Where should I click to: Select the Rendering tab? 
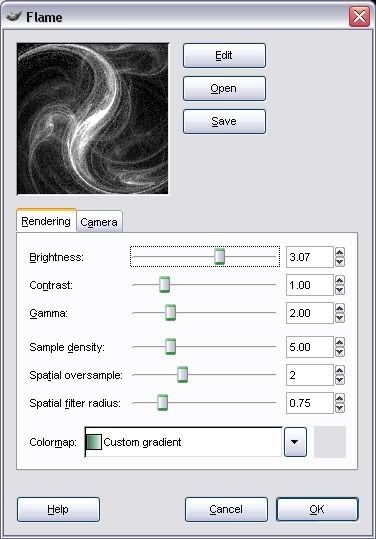click(46, 221)
